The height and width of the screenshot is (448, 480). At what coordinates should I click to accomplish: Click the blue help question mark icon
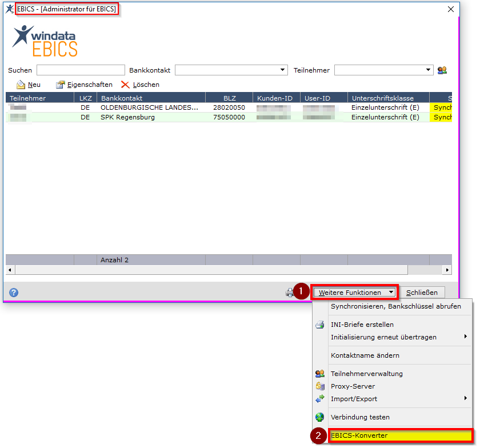(x=14, y=293)
